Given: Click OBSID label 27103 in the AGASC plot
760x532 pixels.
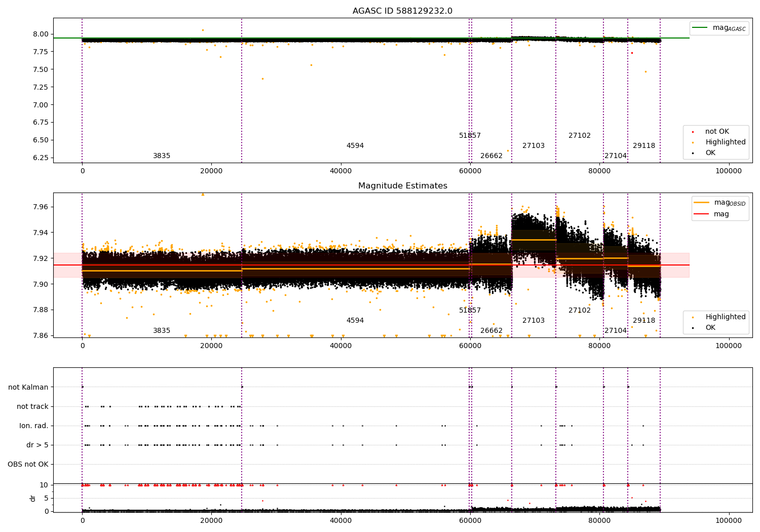Looking at the screenshot, I should tap(534, 146).
